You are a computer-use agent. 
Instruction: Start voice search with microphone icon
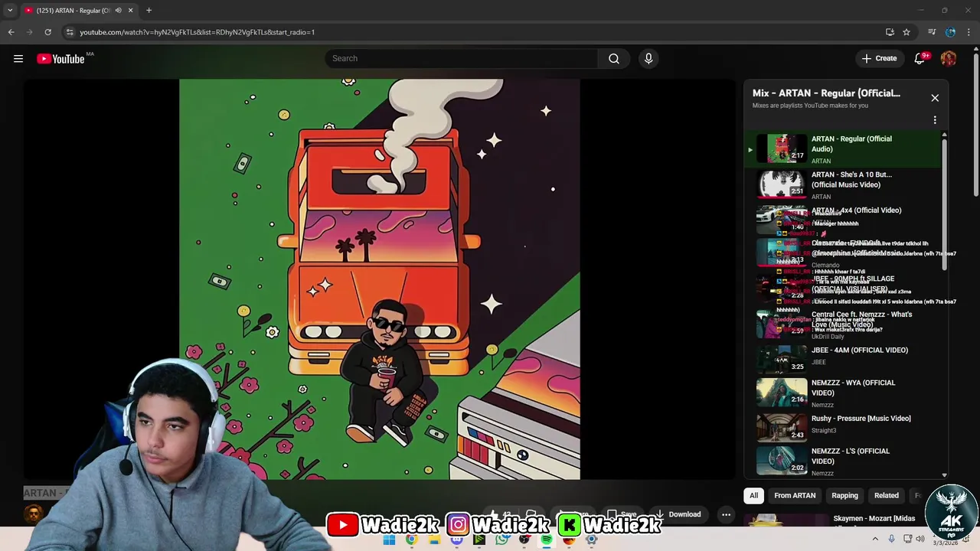(648, 58)
